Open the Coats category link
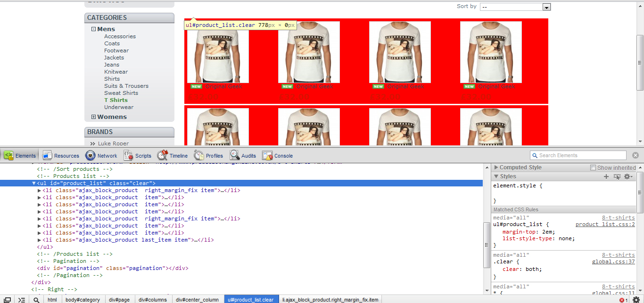The height and width of the screenshot is (303, 644). tap(112, 43)
